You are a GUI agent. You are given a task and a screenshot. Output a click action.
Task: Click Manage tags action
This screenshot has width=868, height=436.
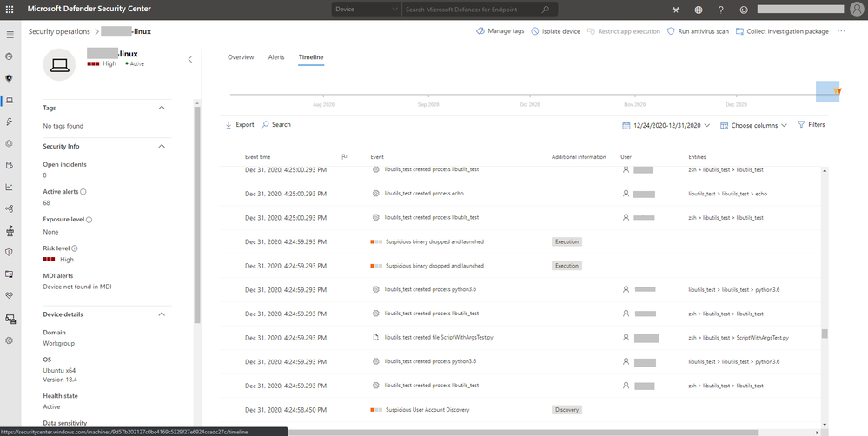pos(500,31)
